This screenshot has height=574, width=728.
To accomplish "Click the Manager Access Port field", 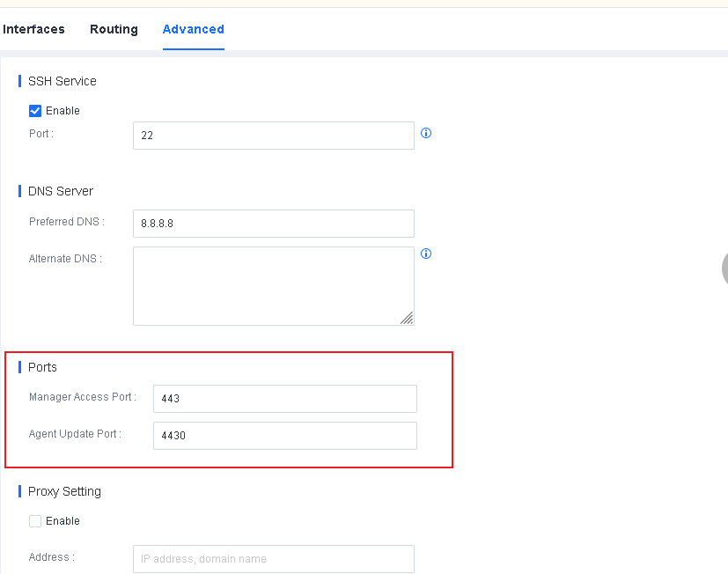I will 284,399.
